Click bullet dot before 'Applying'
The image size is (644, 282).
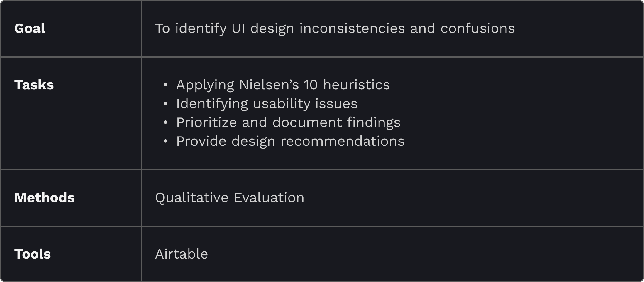165,85
